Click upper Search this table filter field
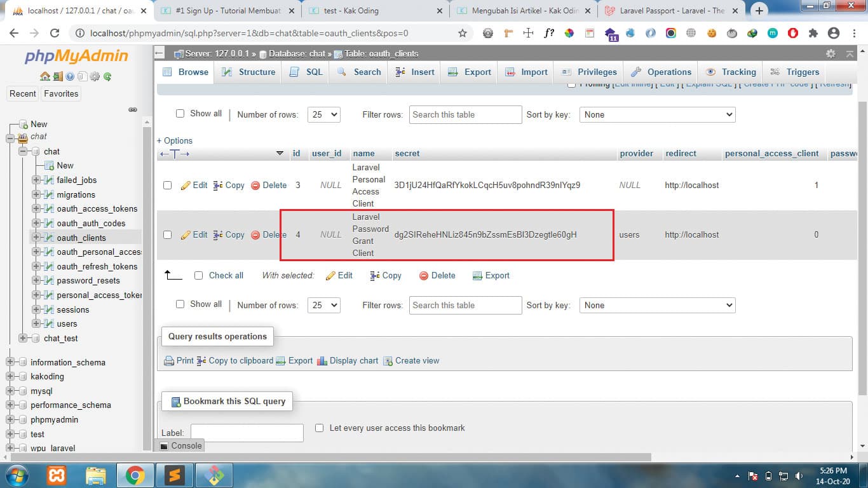The width and height of the screenshot is (868, 488). 466,114
